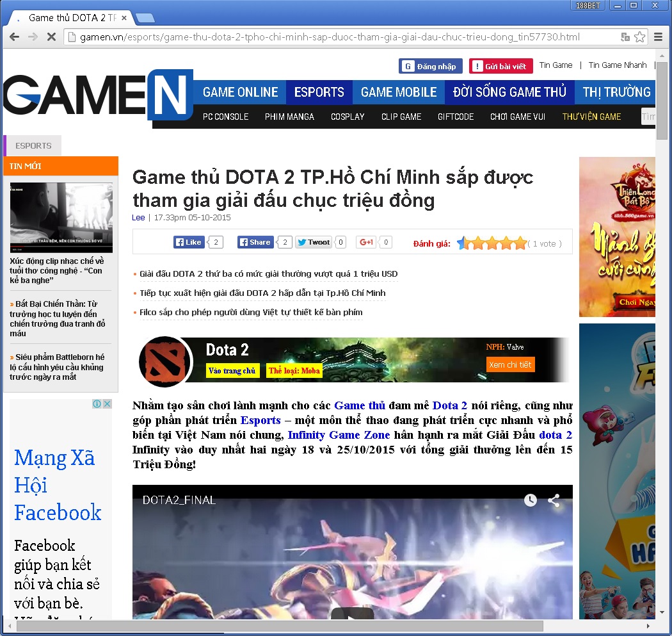This screenshot has height=636, width=672.
Task: Open the THỊ TRƯỜNG menu
Action: [616, 92]
